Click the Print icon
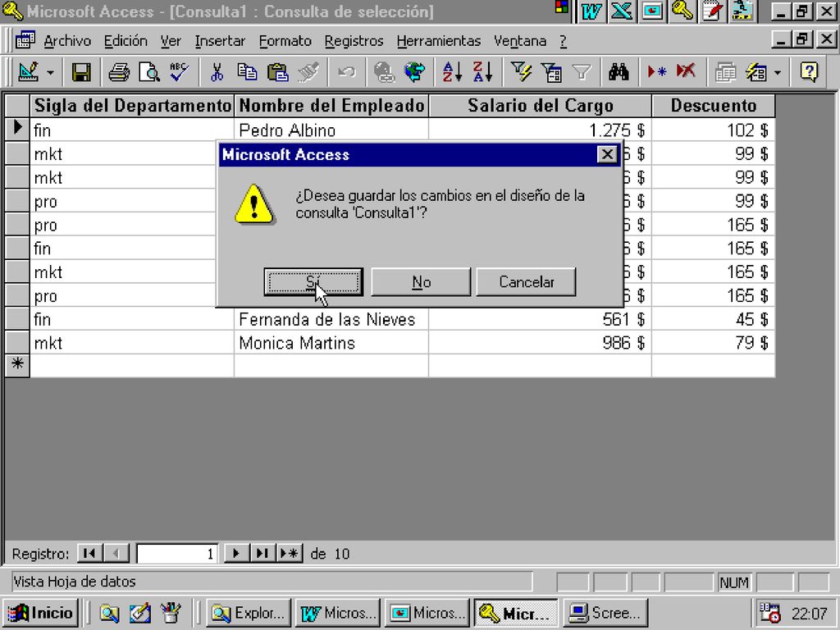840x630 pixels. (118, 72)
